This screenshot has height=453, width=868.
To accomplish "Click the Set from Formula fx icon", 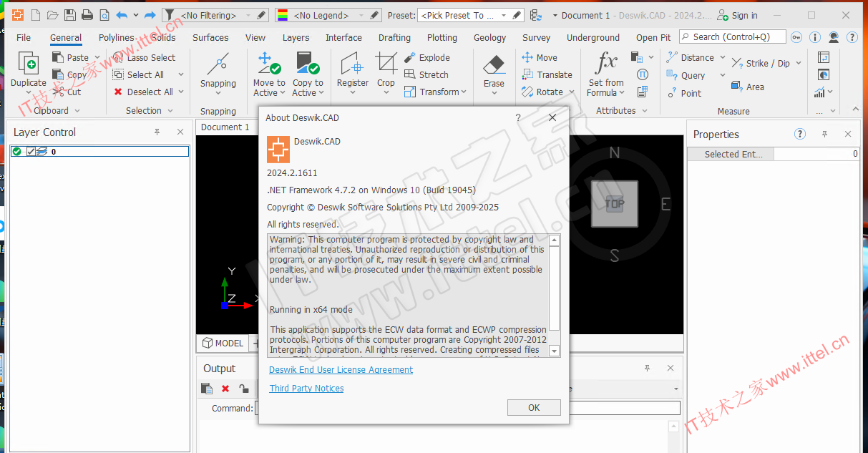I will (607, 63).
